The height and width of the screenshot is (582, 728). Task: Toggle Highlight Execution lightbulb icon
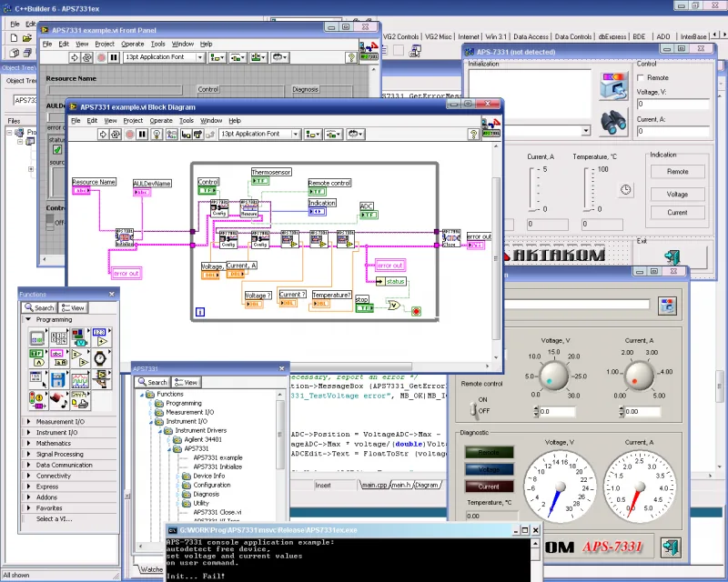pyautogui.click(x=157, y=134)
